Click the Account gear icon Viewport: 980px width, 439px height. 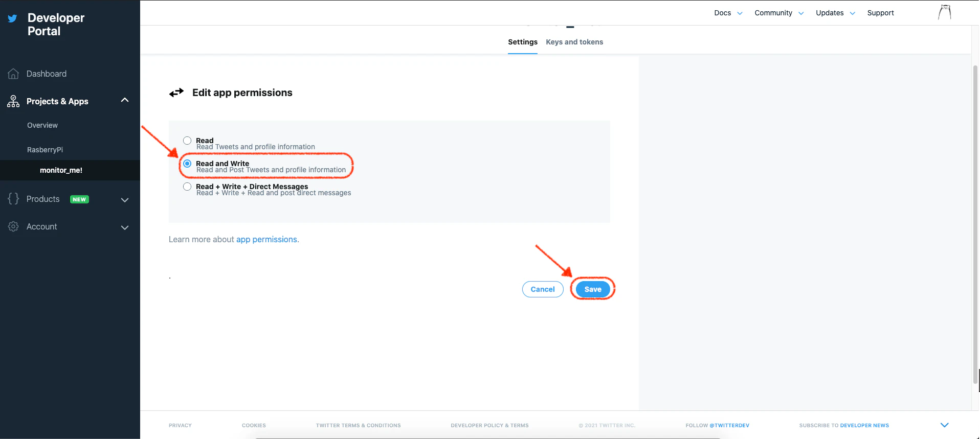point(13,226)
